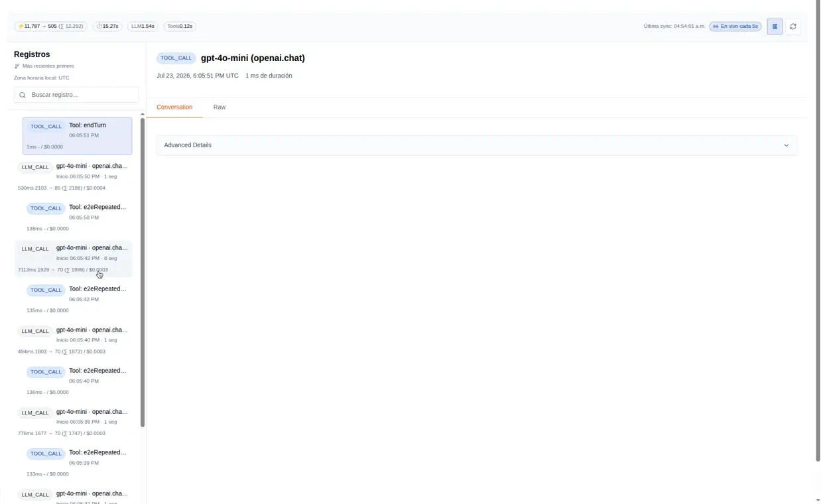Open the LLM call started at 06:05:42 PM

[73, 259]
